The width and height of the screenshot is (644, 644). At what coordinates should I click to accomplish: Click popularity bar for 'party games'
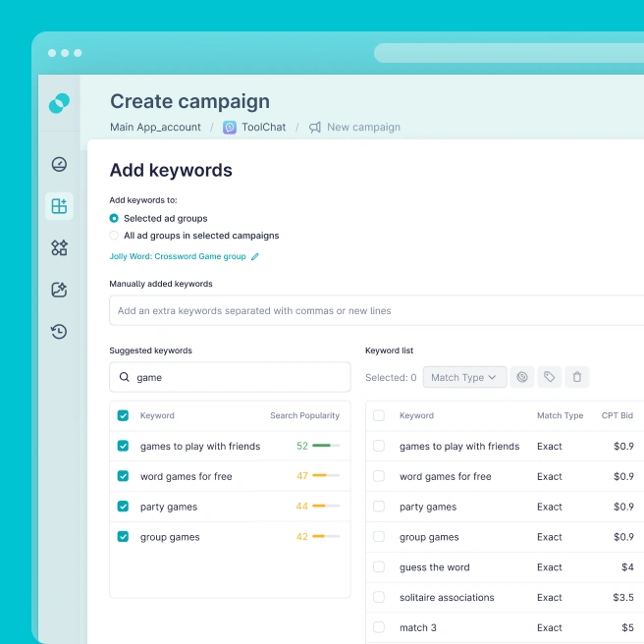[x=326, y=506]
